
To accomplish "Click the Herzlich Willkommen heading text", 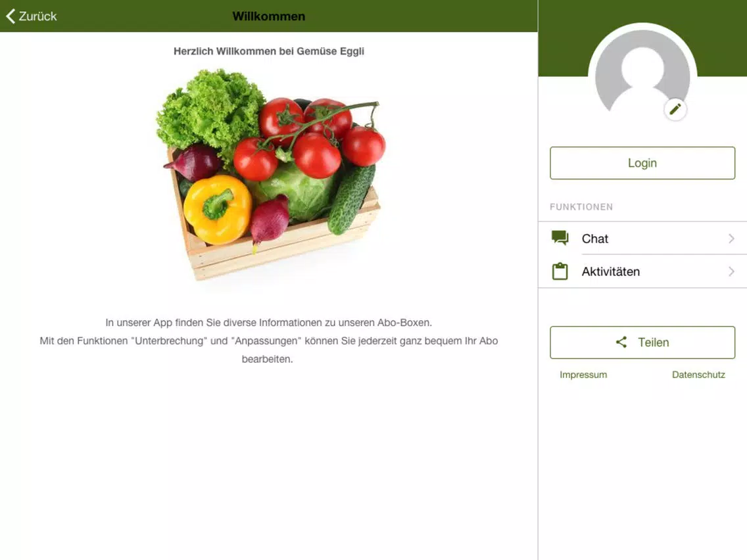I will coord(269,51).
